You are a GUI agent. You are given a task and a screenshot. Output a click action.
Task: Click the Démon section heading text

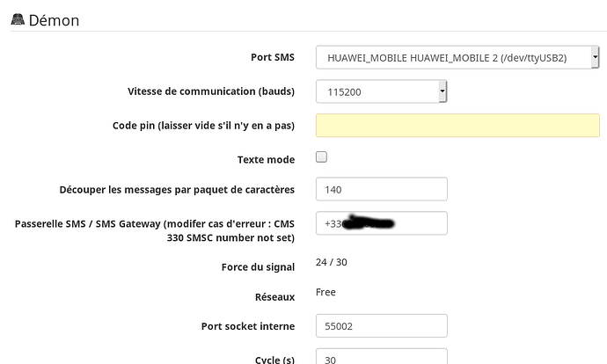click(55, 19)
